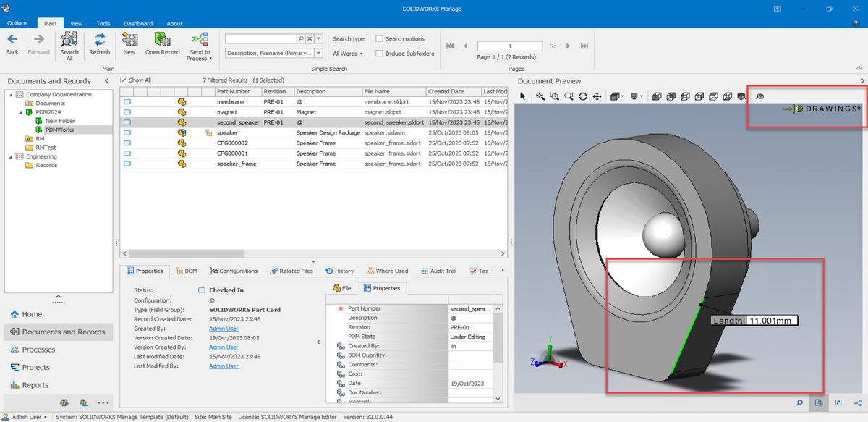
Task: Open the Where Used tab
Action: pyautogui.click(x=387, y=271)
